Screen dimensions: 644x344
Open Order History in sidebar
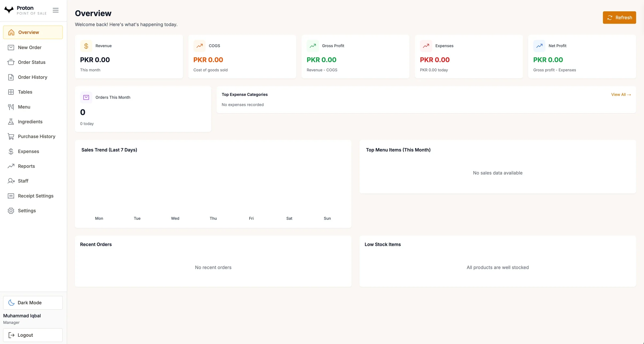click(x=33, y=77)
